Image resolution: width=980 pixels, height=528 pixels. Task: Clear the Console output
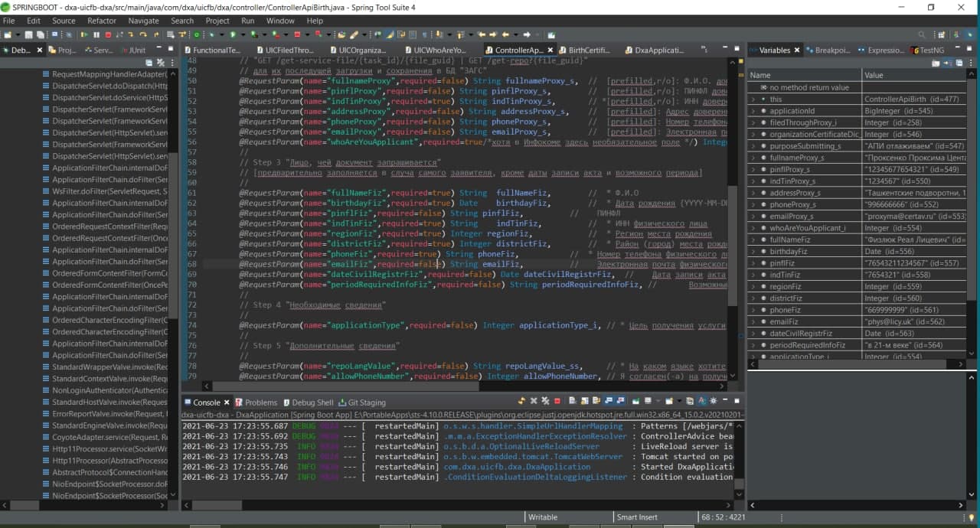571,402
